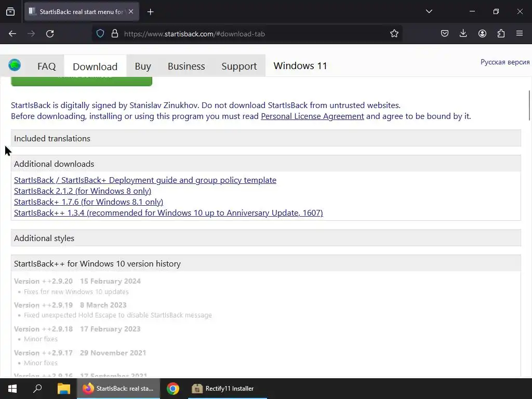Open the Firefox account icon

[482, 34]
